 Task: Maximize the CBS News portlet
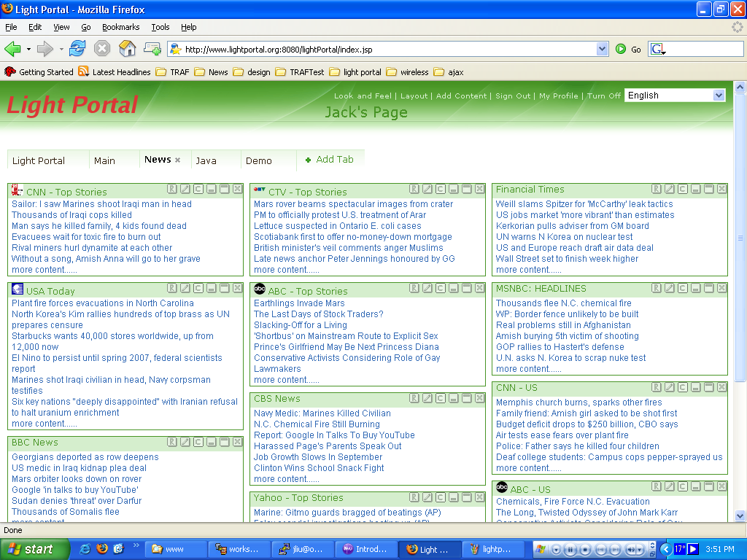467,398
